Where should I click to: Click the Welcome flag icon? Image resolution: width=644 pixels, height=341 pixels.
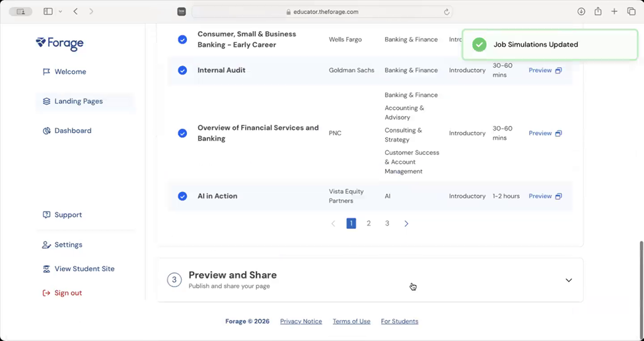[46, 72]
